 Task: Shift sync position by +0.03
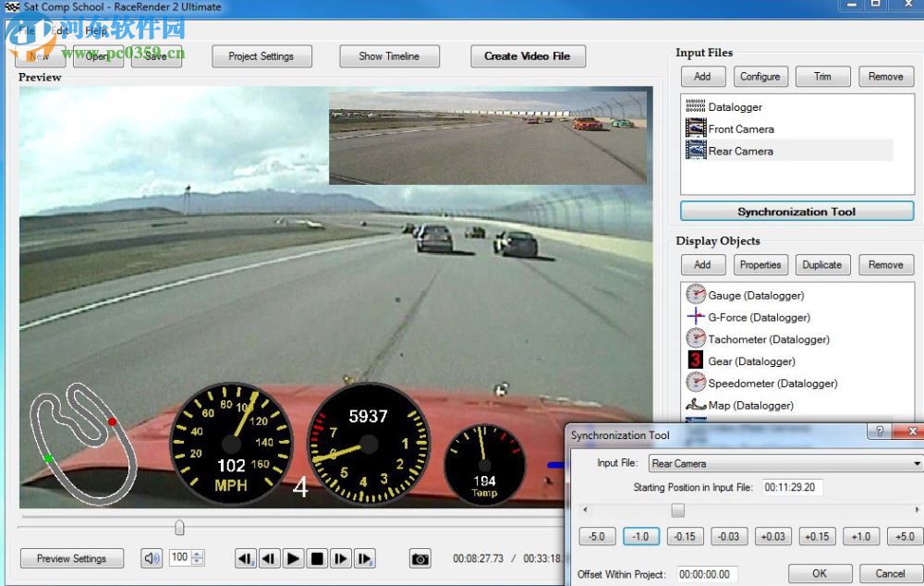773,536
